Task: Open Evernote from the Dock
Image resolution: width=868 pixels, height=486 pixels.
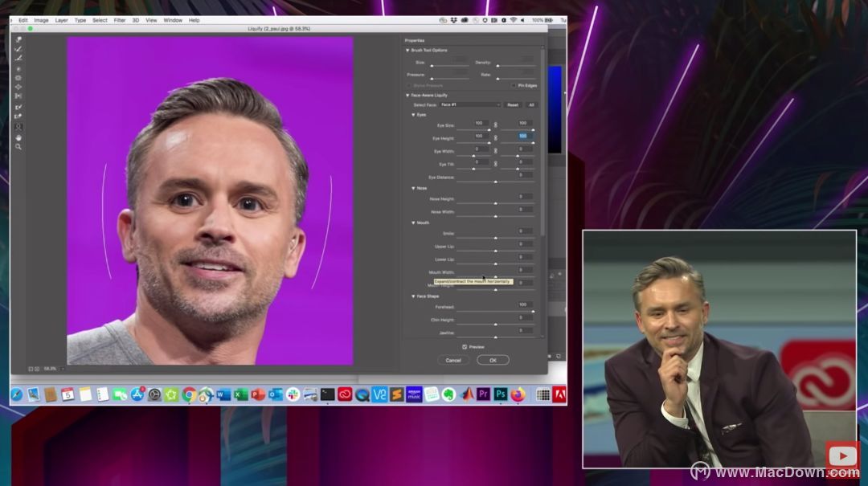Action: pos(449,394)
